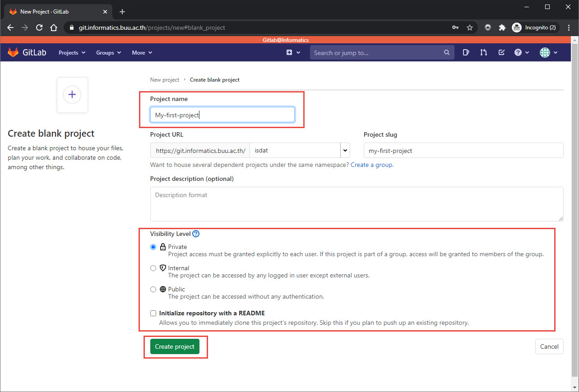Select the Internal visibility radio button
Viewport: 579px width, 392px height.
153,268
